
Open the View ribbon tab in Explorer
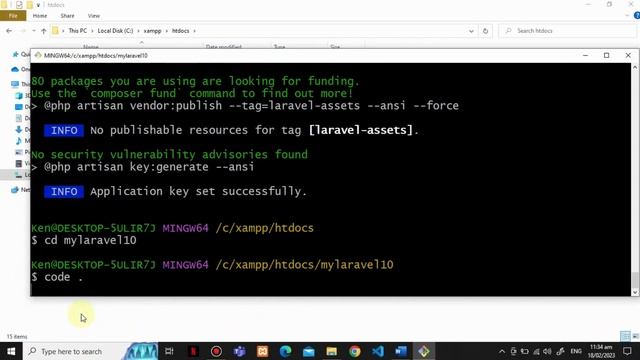coord(93,16)
